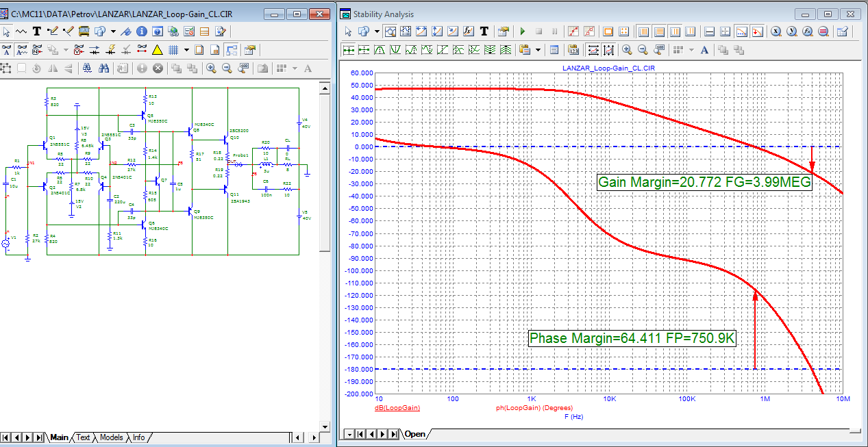This screenshot has height=447, width=868.
Task: Click the green Run analysis play button
Action: (522, 31)
